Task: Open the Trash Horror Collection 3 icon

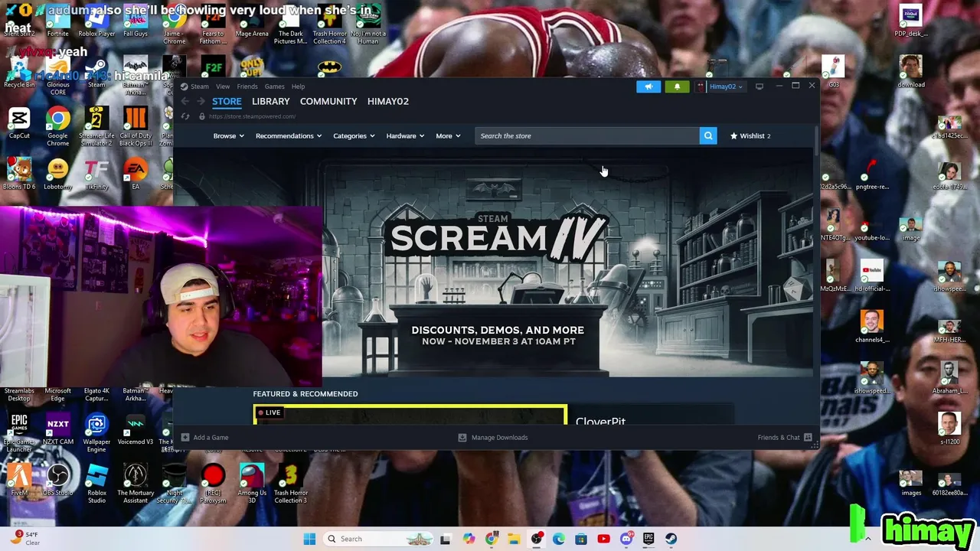Action: coord(291,484)
